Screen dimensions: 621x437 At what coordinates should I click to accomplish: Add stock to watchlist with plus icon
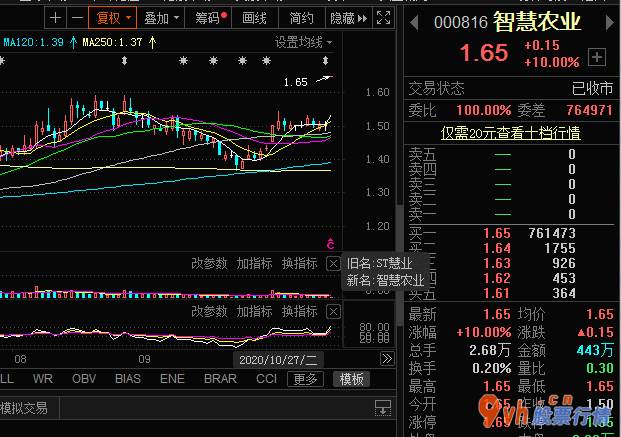point(596,56)
